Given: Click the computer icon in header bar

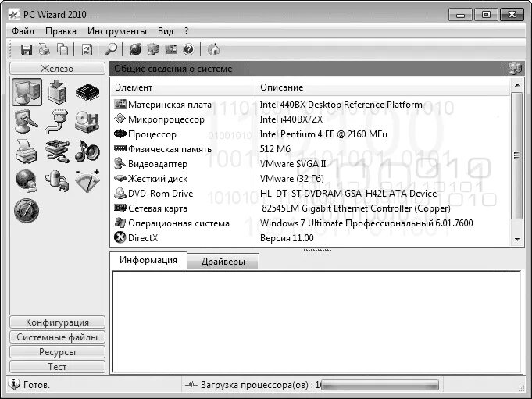Looking at the screenshot, I should [x=516, y=69].
